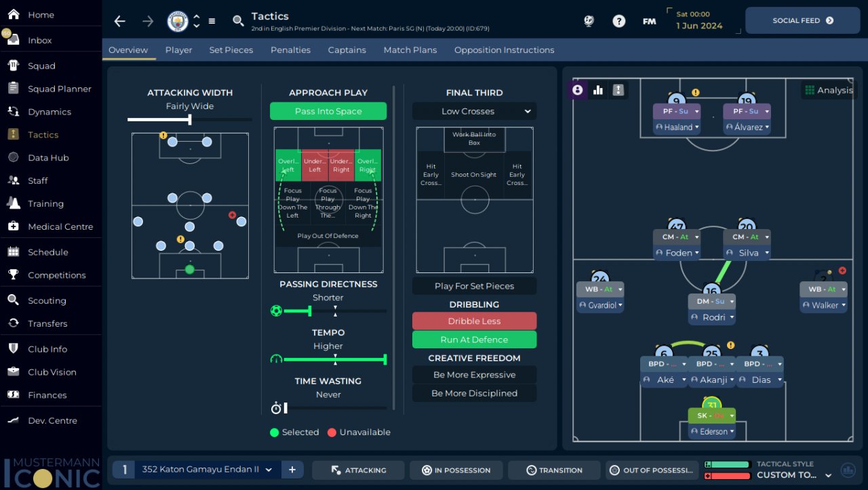Open the Club Vision icon

(13, 371)
